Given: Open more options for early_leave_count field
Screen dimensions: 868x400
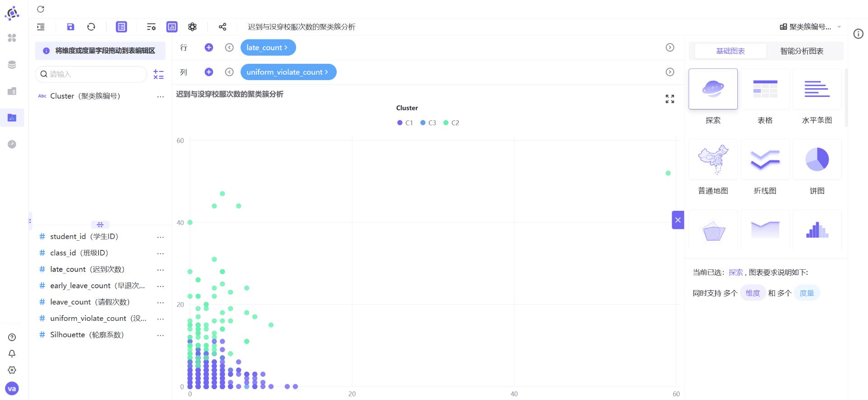Looking at the screenshot, I should (160, 286).
